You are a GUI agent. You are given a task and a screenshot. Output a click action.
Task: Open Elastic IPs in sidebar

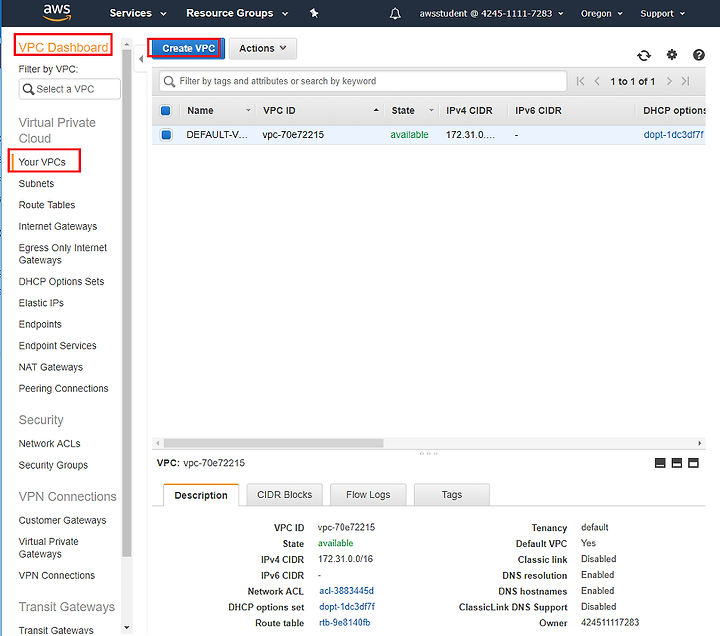(41, 303)
